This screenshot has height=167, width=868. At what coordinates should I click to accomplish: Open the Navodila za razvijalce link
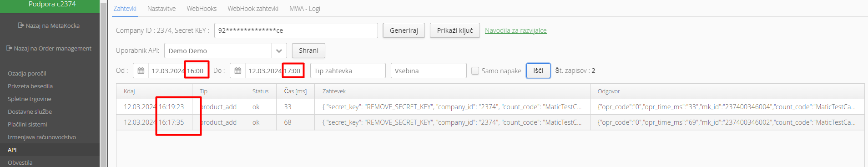pos(516,30)
